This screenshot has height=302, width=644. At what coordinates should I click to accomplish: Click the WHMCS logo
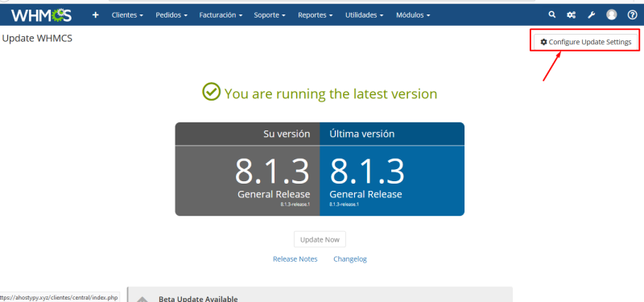coord(41,15)
